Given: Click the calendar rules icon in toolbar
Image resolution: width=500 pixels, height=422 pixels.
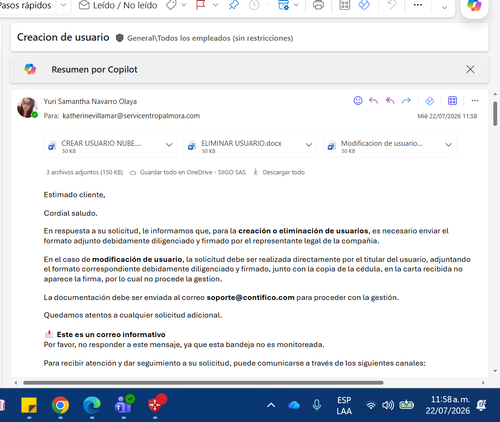Looking at the screenshot, I should (283, 5).
